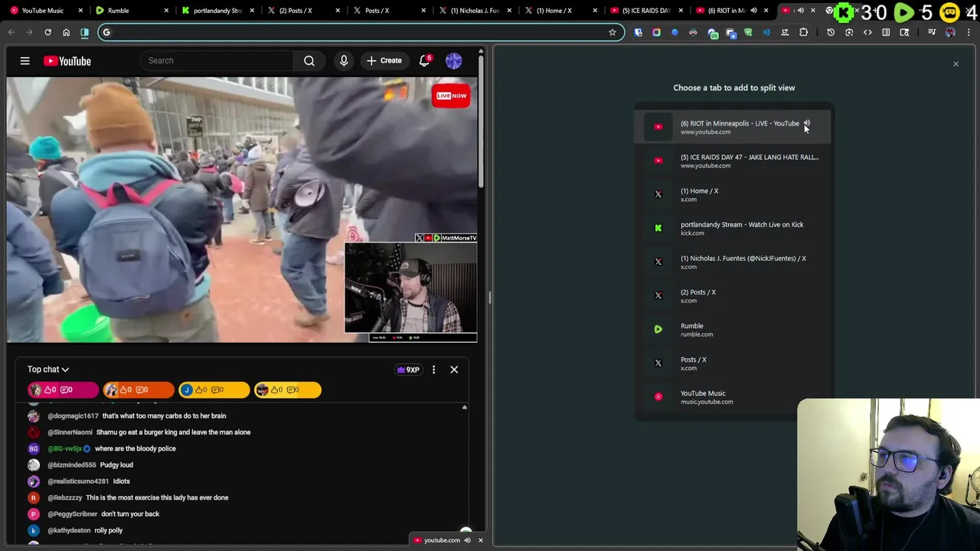Open the browsing history clock icon
980x551 pixels.
coord(831,32)
